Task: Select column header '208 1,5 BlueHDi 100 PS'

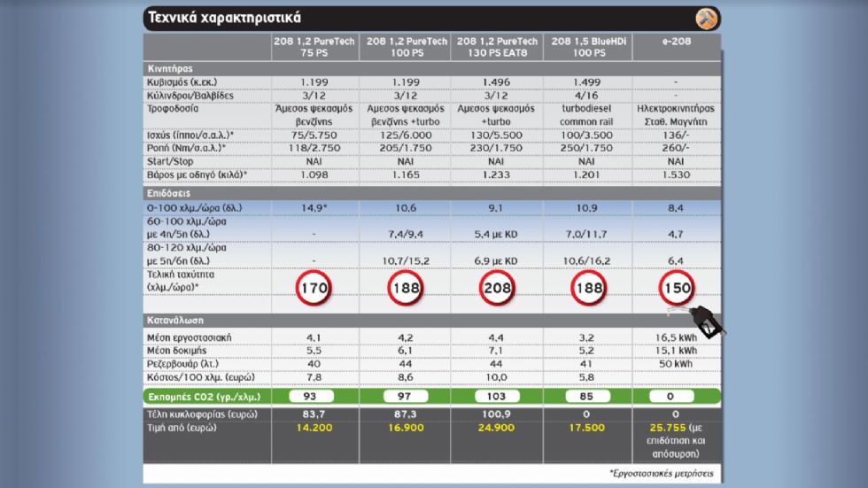Action: (x=588, y=47)
